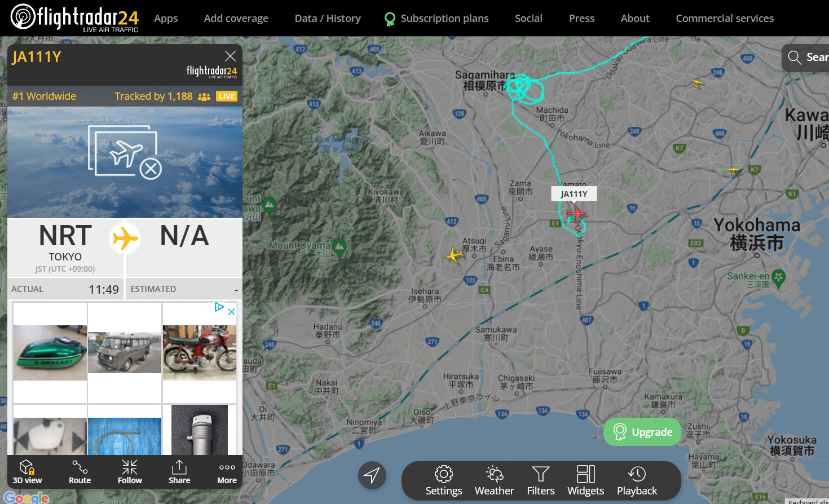Share this flight

179,471
